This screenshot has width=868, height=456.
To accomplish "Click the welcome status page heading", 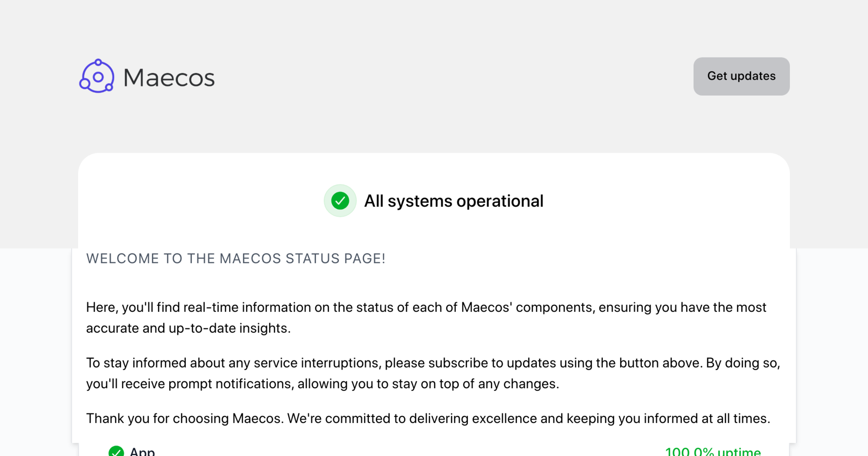I will pos(235,258).
